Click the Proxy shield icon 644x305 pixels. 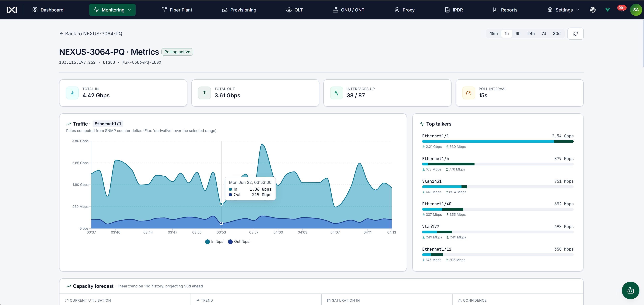397,10
